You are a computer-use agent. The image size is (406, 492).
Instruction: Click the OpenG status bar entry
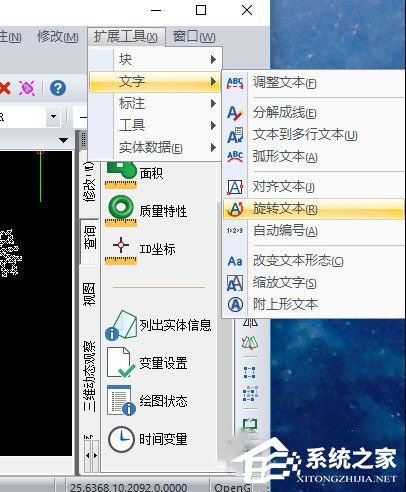click(x=232, y=487)
